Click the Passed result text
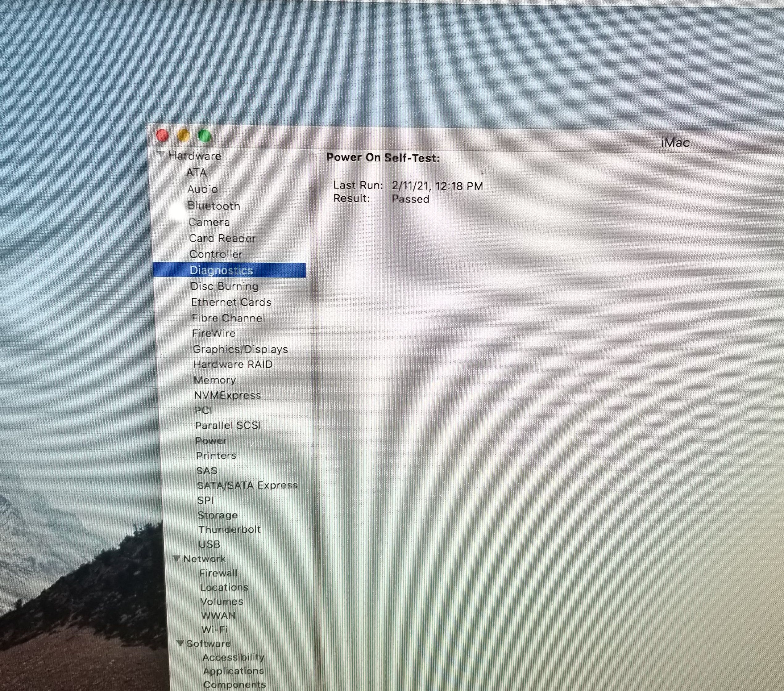 coord(410,199)
